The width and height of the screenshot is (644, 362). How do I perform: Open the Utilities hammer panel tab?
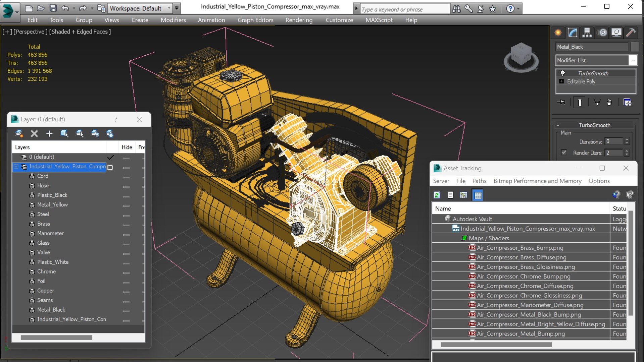tap(631, 33)
